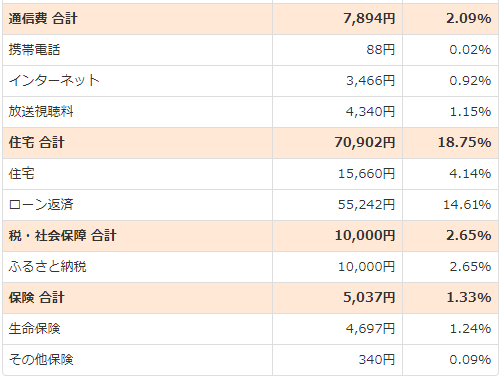501x380 pixels.
Task: Click the 7,894円 total amount cell
Action: 337,19
